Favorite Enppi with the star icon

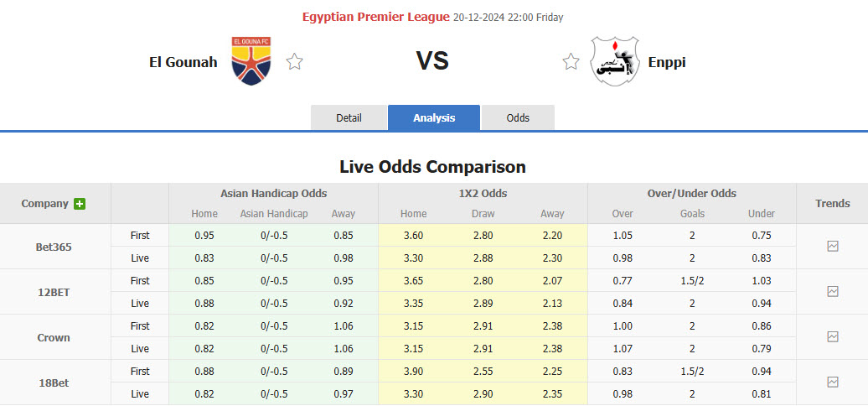coord(571,61)
